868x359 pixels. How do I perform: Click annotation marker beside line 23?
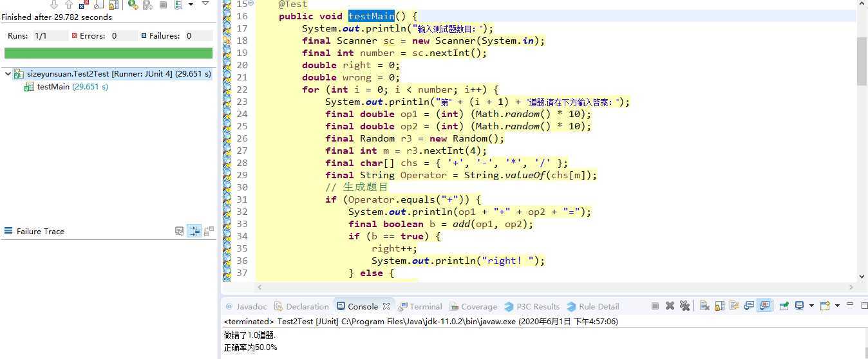[x=227, y=102]
